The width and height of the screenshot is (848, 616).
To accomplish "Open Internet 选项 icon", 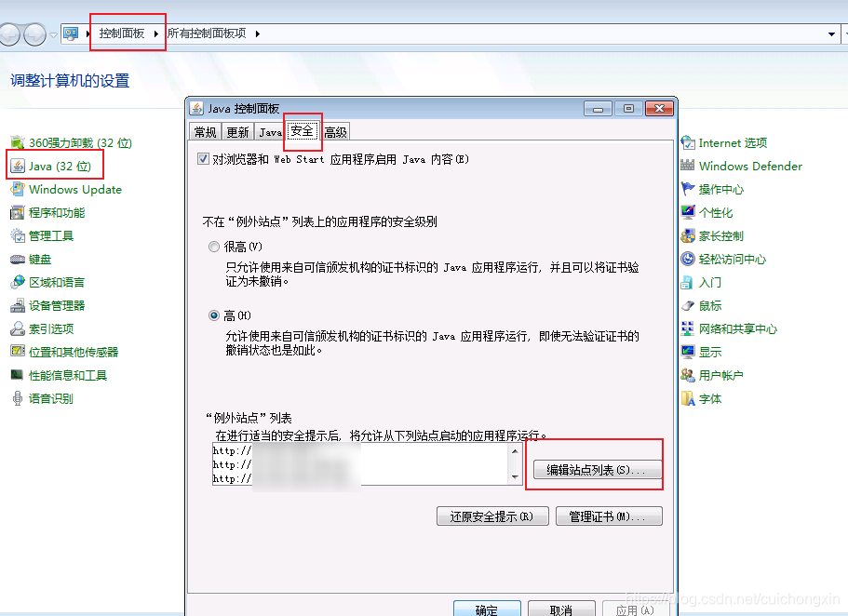I will point(688,142).
